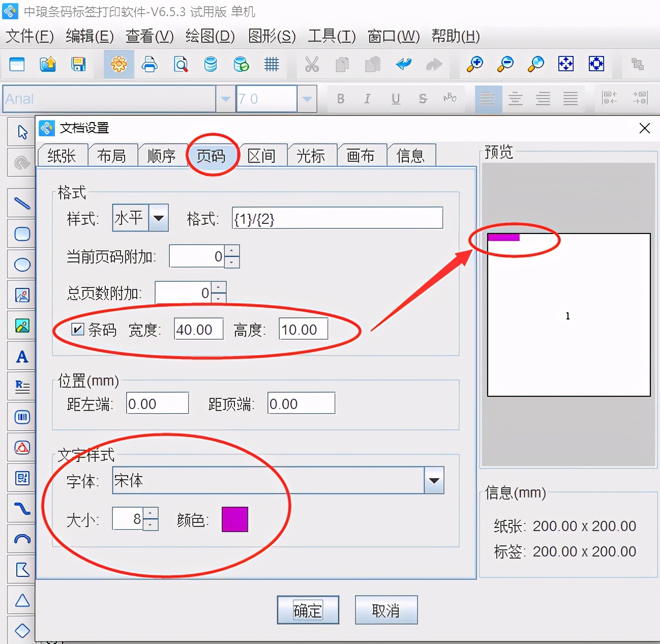This screenshot has width=660, height=644.
Task: Click the zoom out magnifier
Action: click(x=505, y=64)
